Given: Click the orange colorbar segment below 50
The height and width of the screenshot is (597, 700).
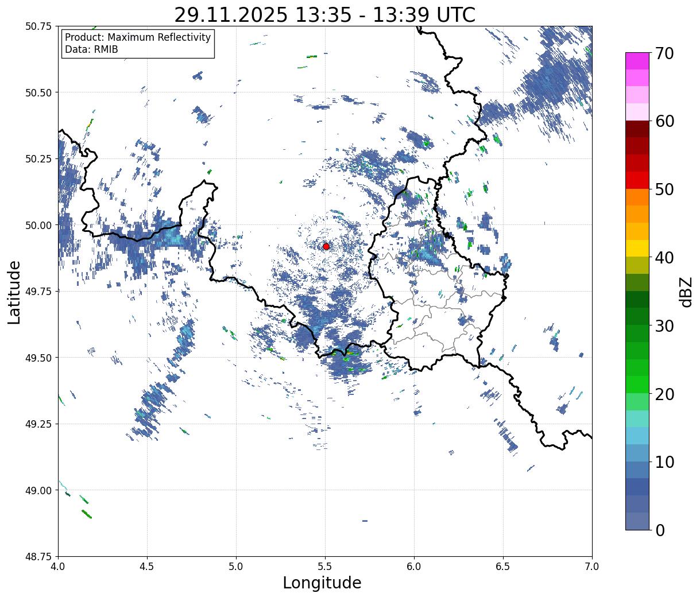Looking at the screenshot, I should (x=637, y=197).
